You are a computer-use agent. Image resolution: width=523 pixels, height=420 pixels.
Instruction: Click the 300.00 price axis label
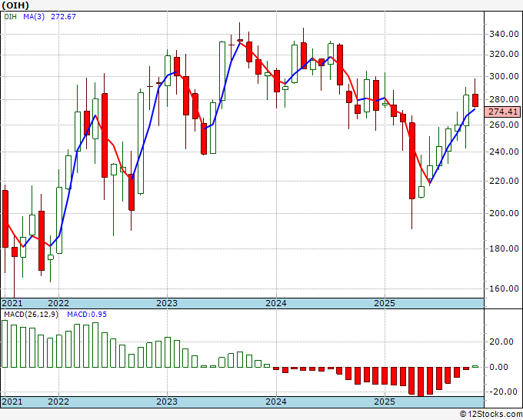pos(504,76)
